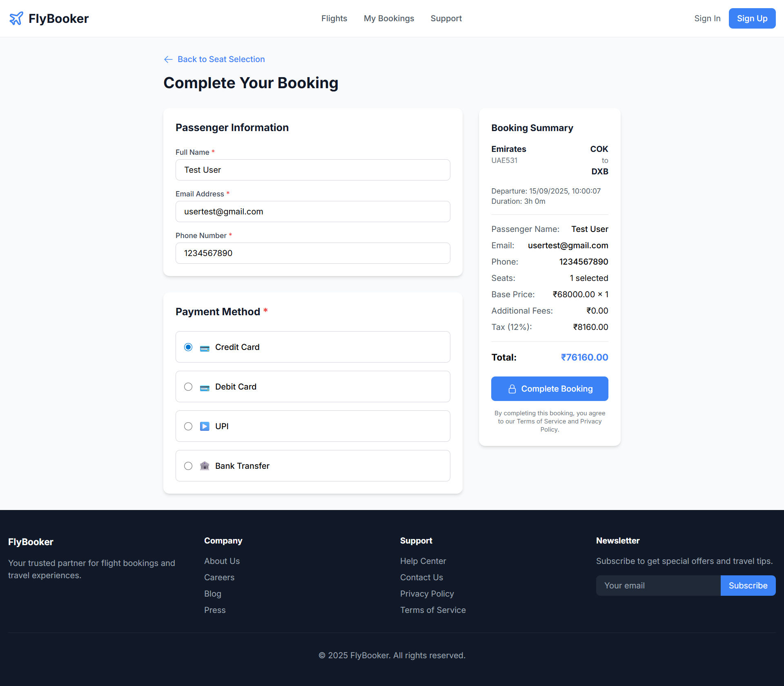The height and width of the screenshot is (686, 784).
Task: Click the credit card icon in Credit Card option
Action: tap(205, 347)
